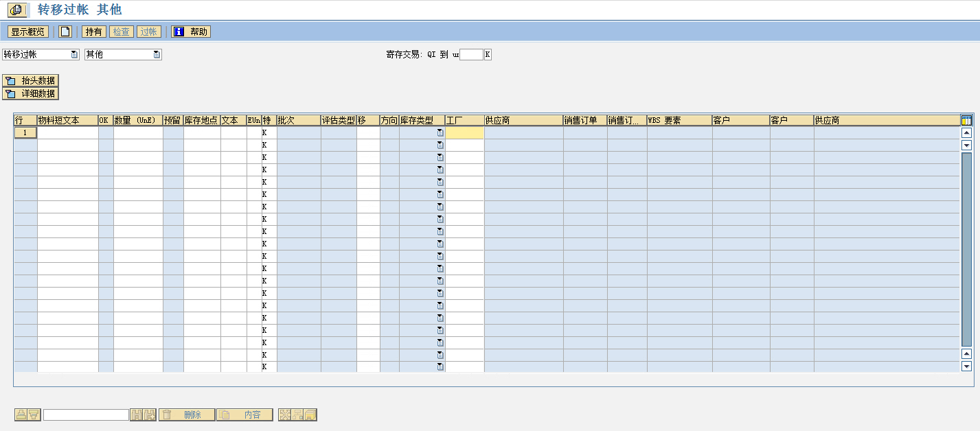
Task: Open the 其他 reference document dropdown
Action: [157, 54]
